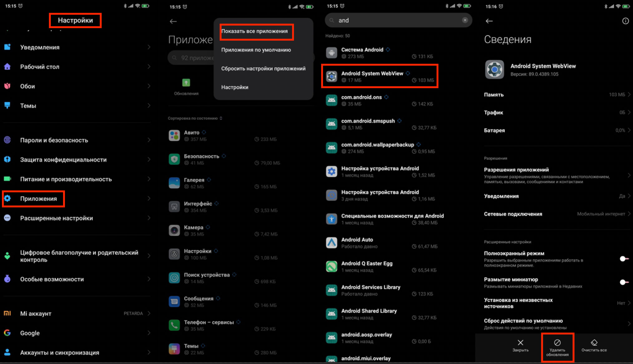Tap the info icon on Сведения screen
Image resolution: width=633 pixels, height=364 pixels.
[625, 21]
